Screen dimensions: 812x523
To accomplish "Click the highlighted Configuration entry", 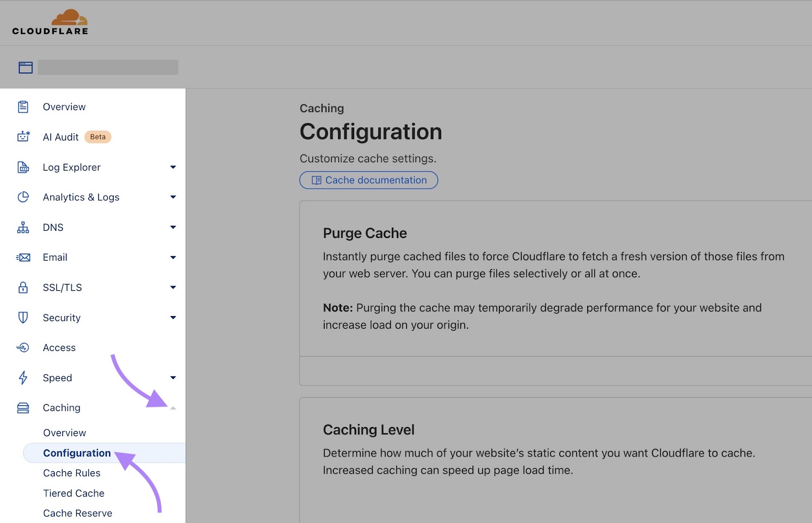I will click(77, 453).
